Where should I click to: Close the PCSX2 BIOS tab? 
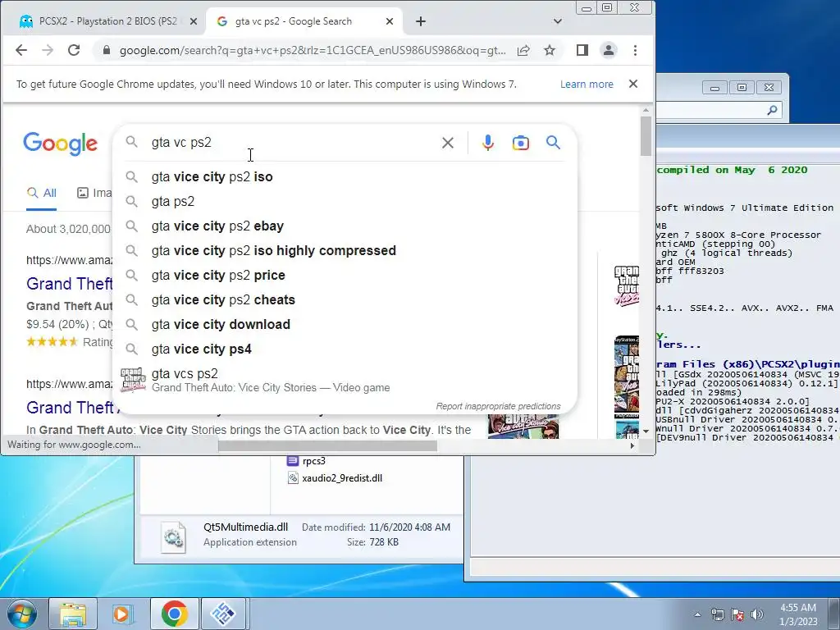point(194,21)
